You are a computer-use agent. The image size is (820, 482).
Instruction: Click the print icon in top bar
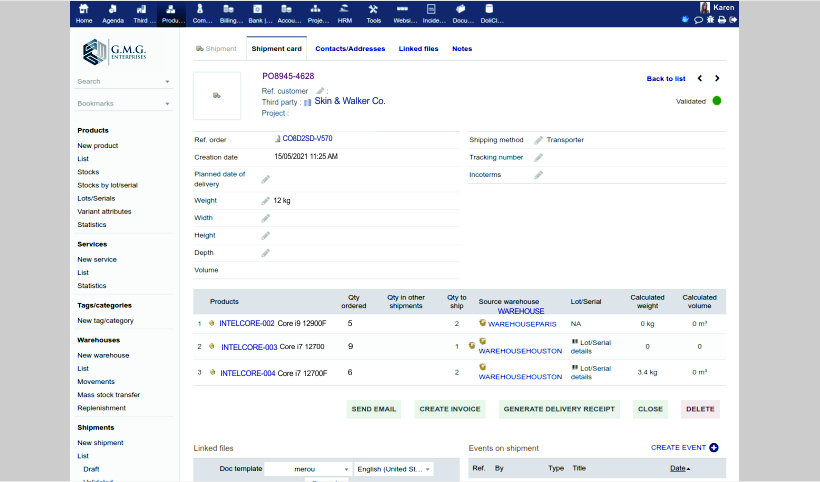722,19
